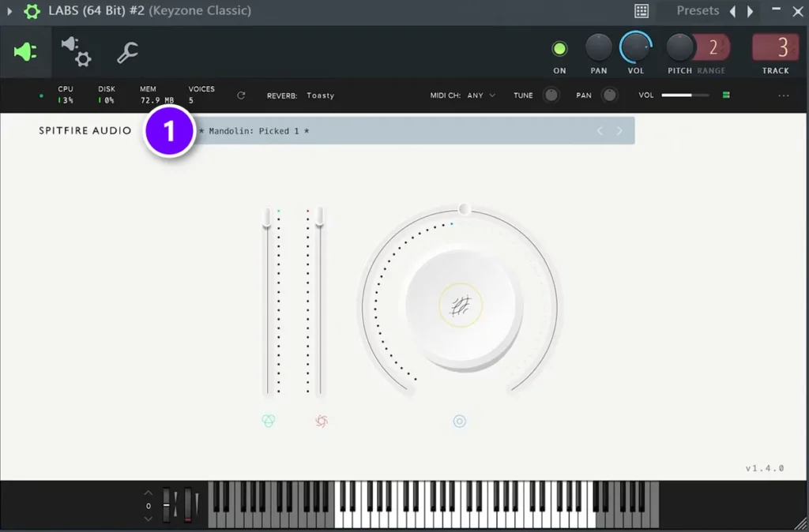Image resolution: width=809 pixels, height=532 pixels.
Task: Click the LABS VOL slider bar
Action: coord(685,96)
